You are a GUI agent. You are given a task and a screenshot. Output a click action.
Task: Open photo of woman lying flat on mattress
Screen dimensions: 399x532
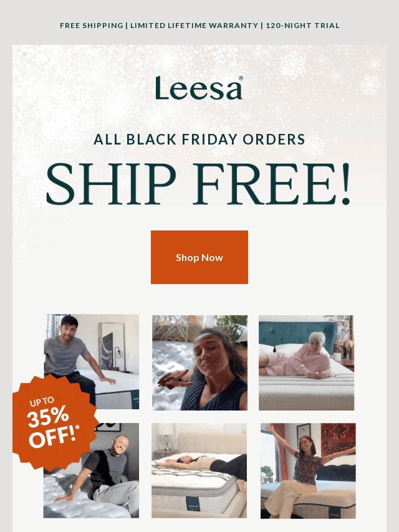[x=199, y=470]
